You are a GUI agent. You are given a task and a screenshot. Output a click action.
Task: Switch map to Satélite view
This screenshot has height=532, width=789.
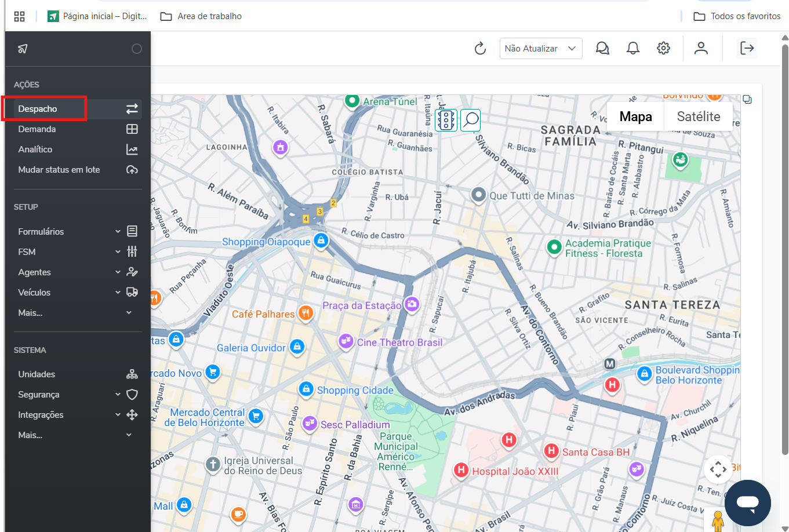point(698,116)
